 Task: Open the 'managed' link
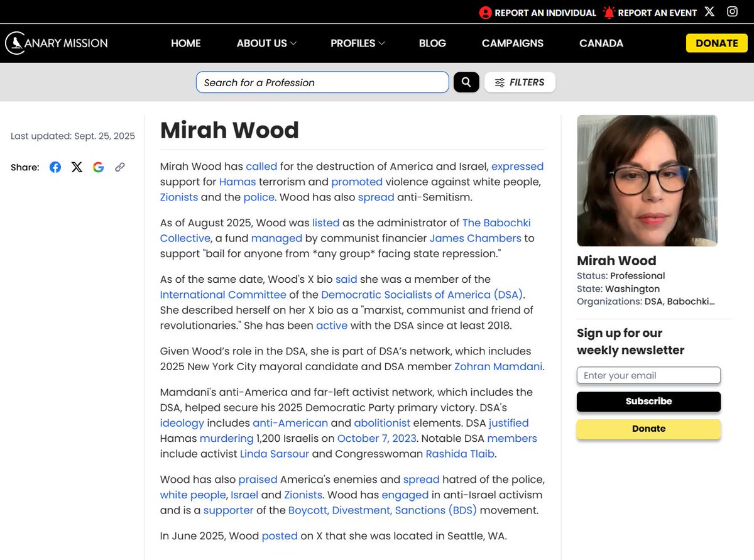[276, 238]
